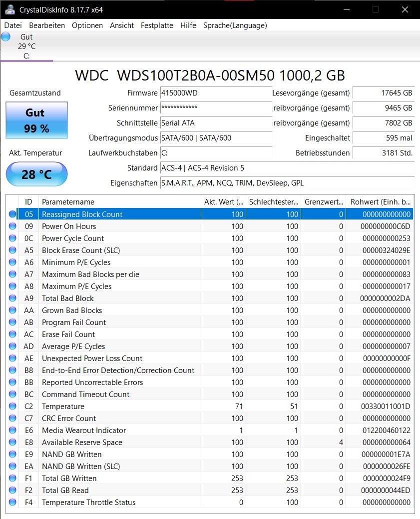Image resolution: width=420 pixels, height=519 pixels.
Task: Click status dot of Erase Fail Count row
Action: (12, 334)
